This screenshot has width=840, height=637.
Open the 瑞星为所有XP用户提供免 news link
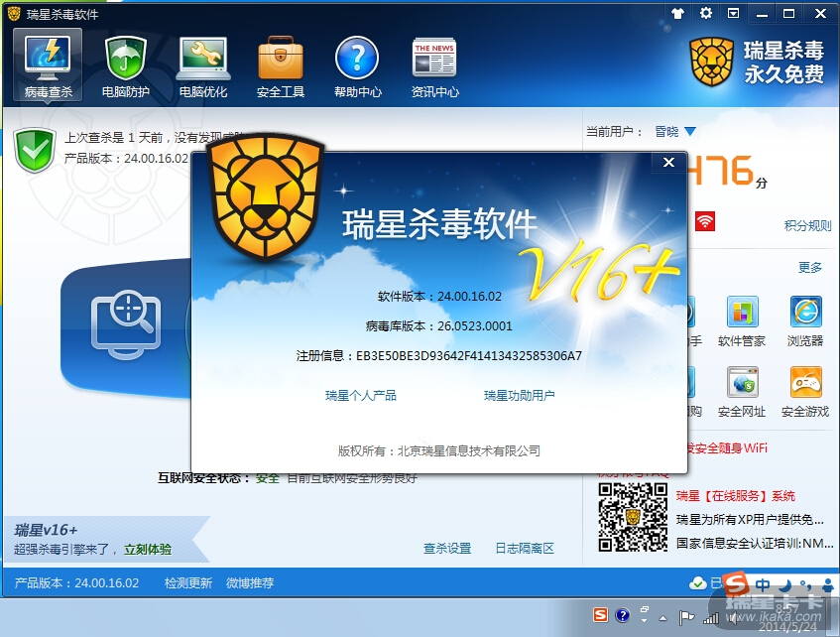click(x=750, y=520)
